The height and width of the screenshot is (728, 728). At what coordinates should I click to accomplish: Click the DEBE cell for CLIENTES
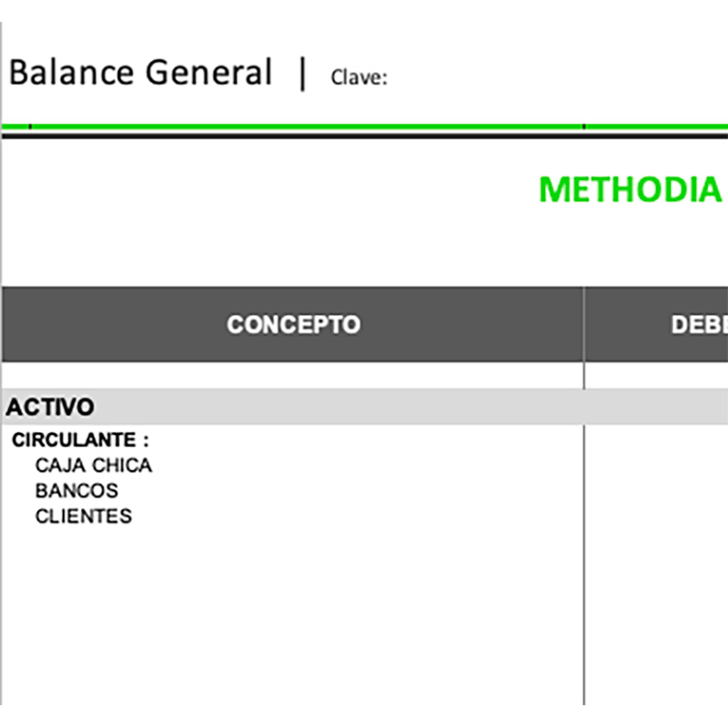[x=655, y=517]
